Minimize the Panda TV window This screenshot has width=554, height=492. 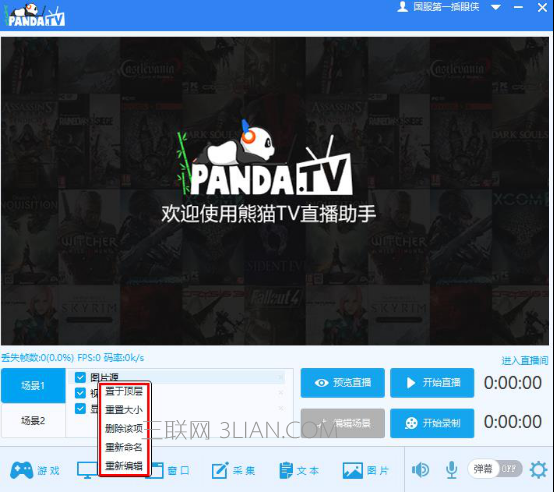coord(518,7)
